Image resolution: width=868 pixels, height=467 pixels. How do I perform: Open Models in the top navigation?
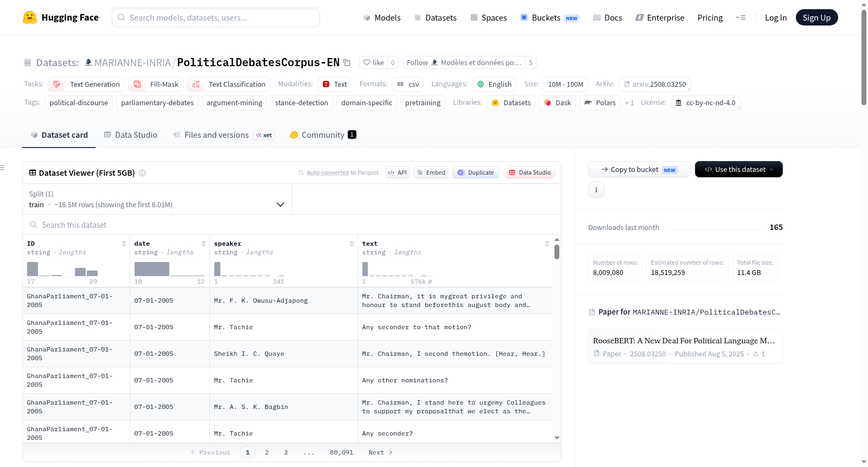382,17
